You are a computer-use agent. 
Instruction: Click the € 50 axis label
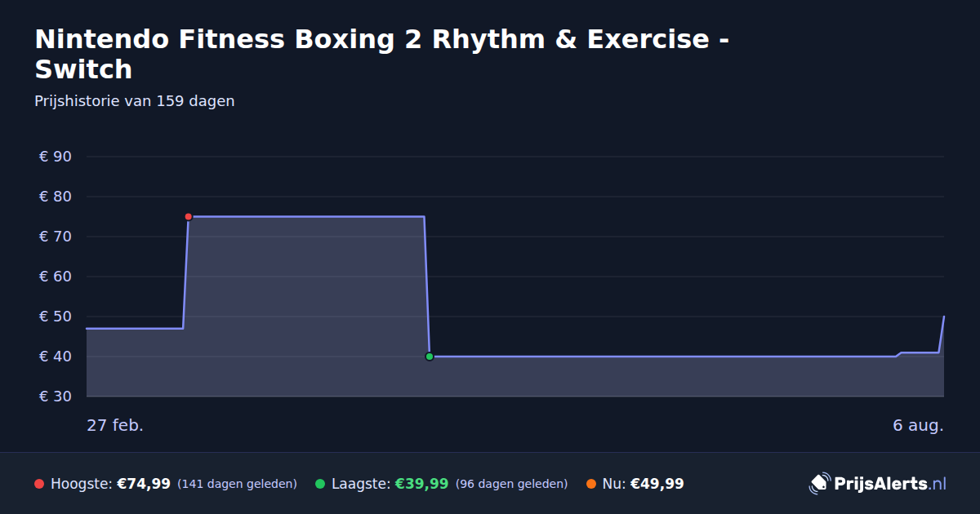tap(56, 317)
